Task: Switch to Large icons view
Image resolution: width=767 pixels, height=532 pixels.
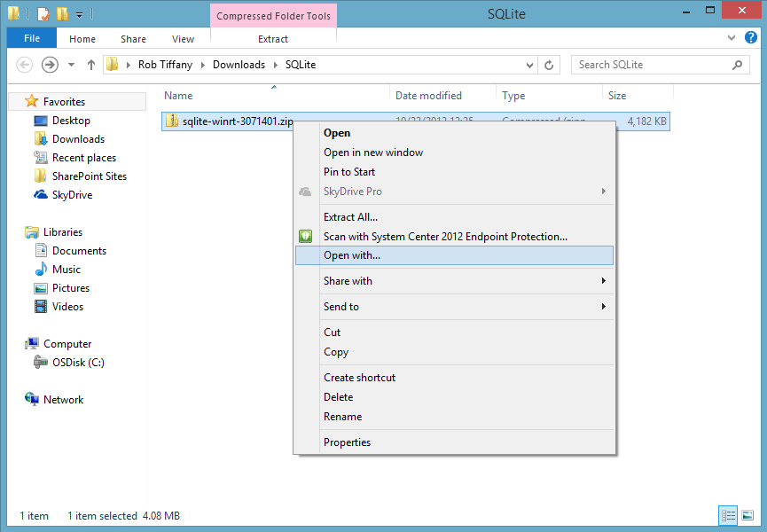Action: [x=747, y=515]
